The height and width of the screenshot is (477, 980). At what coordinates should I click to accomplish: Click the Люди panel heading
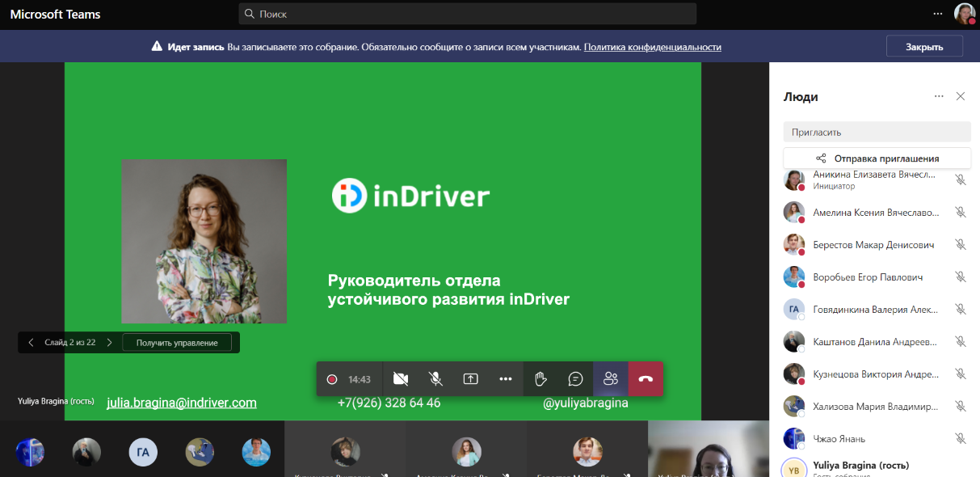(x=801, y=97)
